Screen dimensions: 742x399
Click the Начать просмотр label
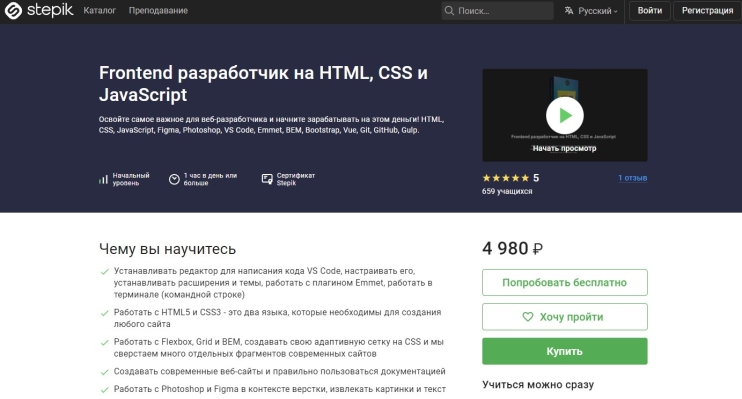(565, 148)
